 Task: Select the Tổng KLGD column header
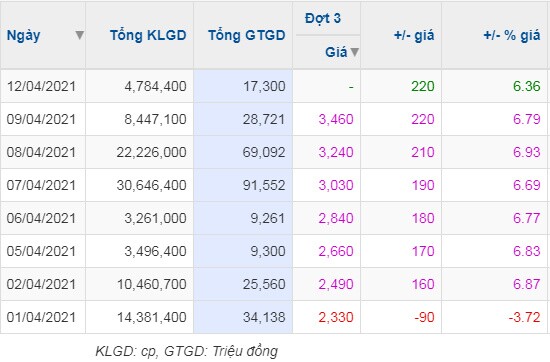point(148,35)
